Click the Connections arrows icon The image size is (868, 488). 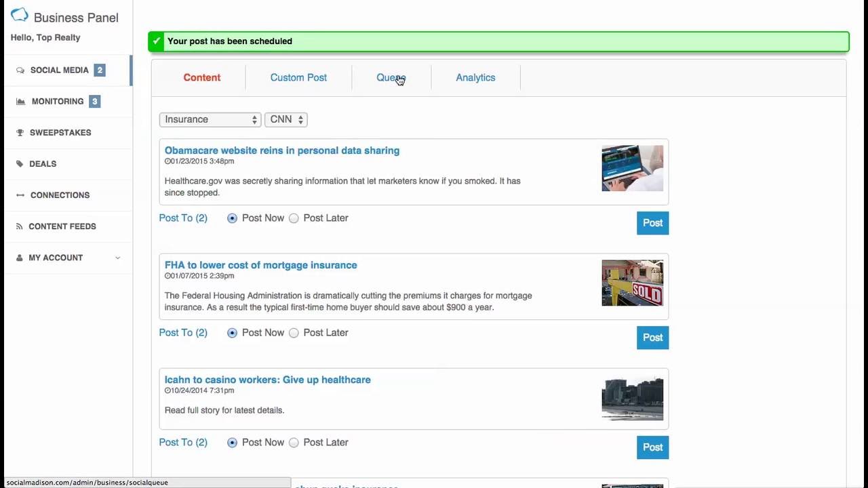tap(20, 195)
